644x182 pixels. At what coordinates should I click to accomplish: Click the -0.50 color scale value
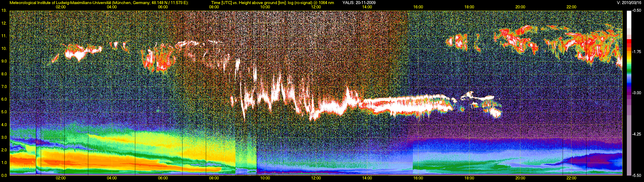click(636, 10)
